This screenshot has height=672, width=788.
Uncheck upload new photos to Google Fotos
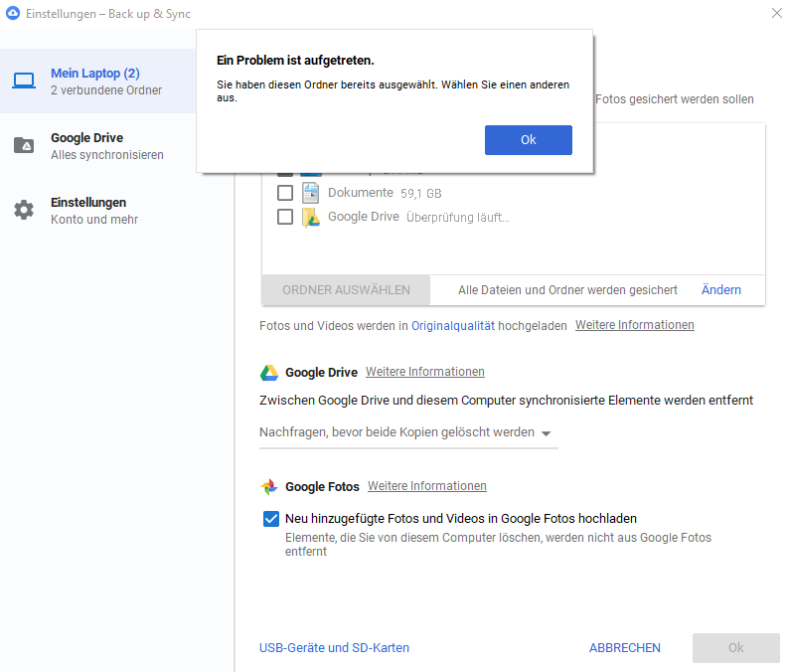pyautogui.click(x=271, y=518)
